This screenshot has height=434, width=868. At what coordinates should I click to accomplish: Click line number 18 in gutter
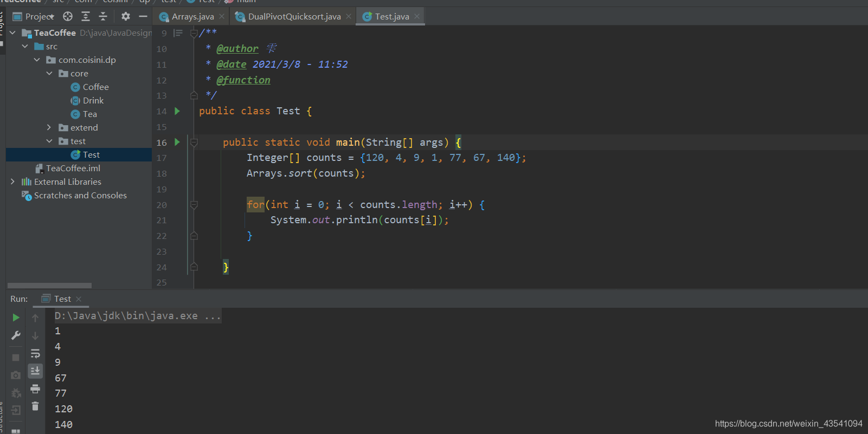pos(162,174)
